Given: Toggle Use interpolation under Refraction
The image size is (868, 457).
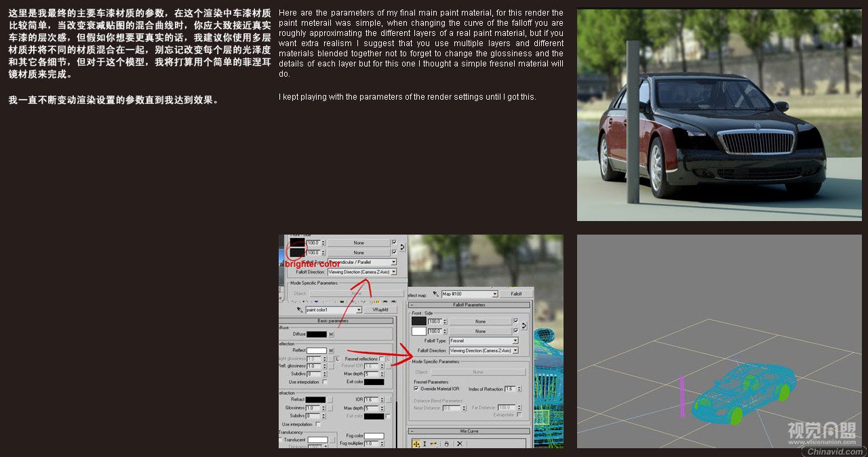Looking at the screenshot, I should coord(317,424).
